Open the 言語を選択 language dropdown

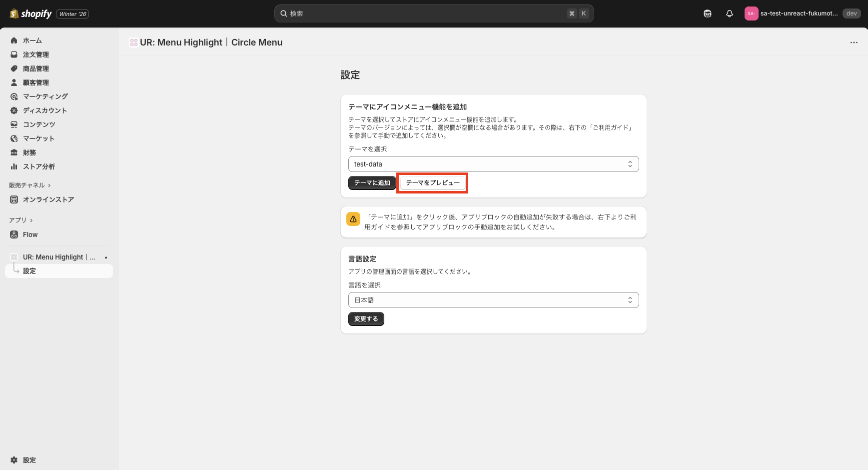click(493, 299)
